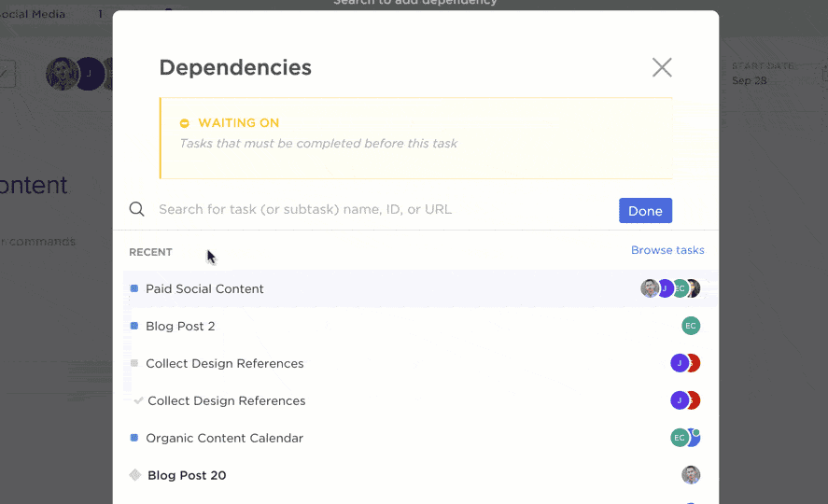This screenshot has width=828, height=504.
Task: Close the Dependencies dialog with the X
Action: pos(662,67)
